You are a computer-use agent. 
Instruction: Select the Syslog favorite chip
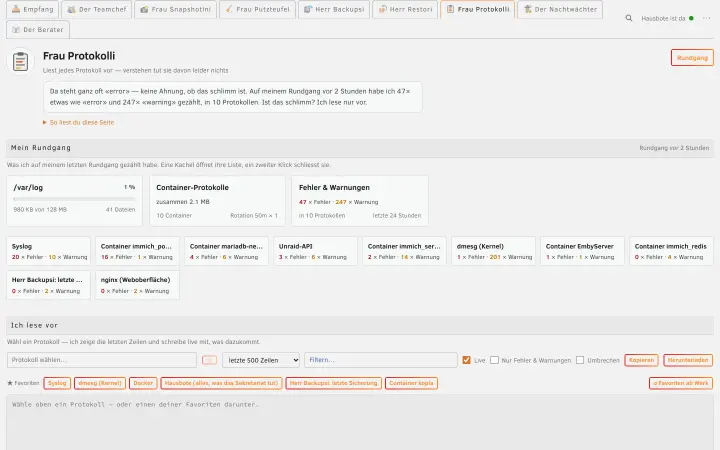click(57, 383)
